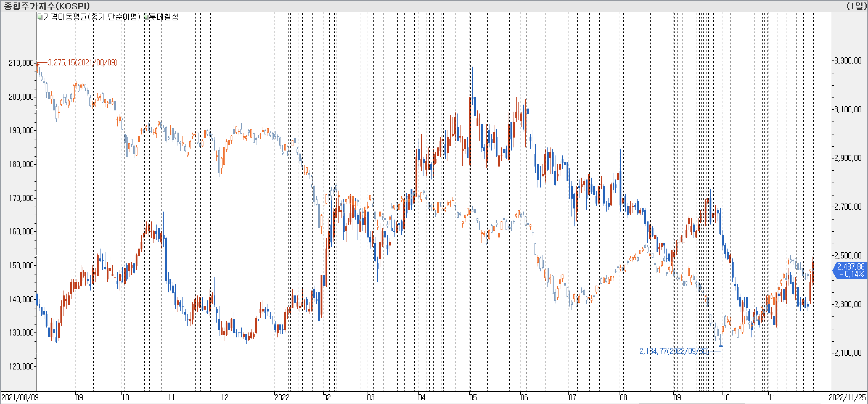Image resolution: width=868 pixels, height=404 pixels.
Task: Click the 2021/08/09 start date label
Action: 20,397
